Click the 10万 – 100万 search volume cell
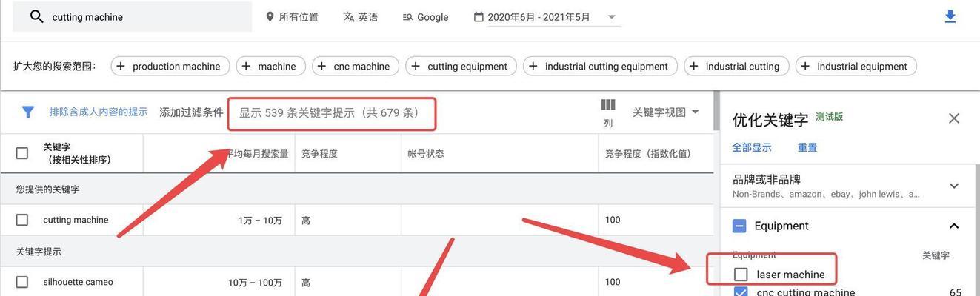 255,283
